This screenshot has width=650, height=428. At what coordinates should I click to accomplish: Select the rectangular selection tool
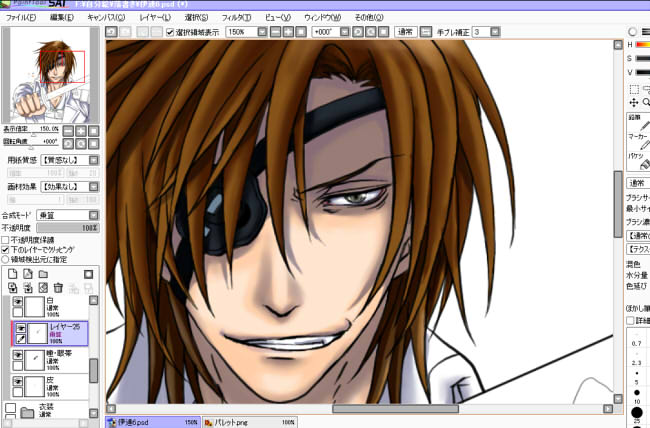[634, 89]
